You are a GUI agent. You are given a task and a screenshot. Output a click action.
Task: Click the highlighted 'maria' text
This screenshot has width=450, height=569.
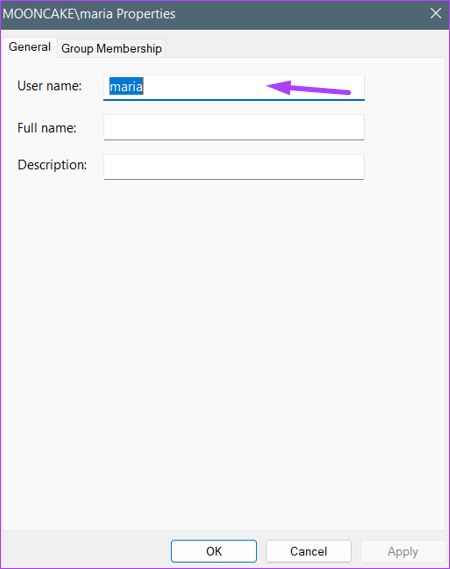(126, 86)
